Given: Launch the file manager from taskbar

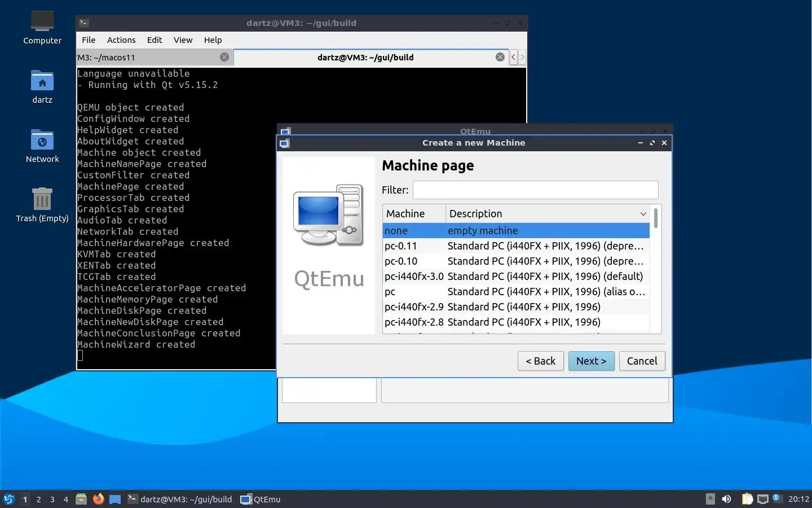Looking at the screenshot, I should pyautogui.click(x=81, y=499).
